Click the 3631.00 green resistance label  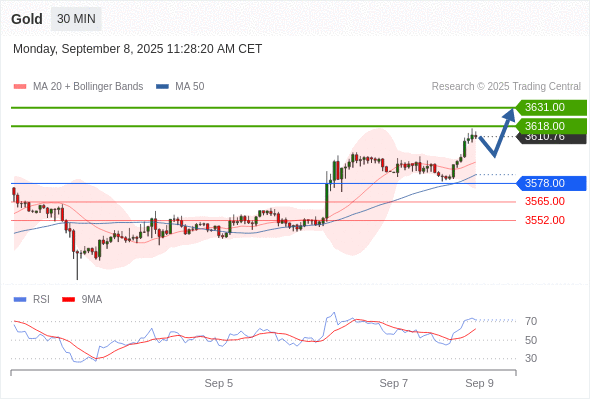pos(551,108)
